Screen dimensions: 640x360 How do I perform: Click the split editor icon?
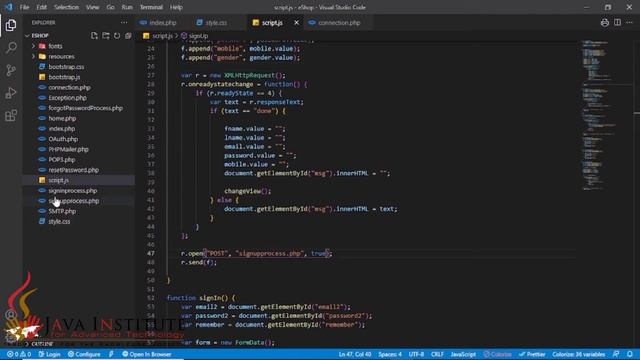pos(618,23)
